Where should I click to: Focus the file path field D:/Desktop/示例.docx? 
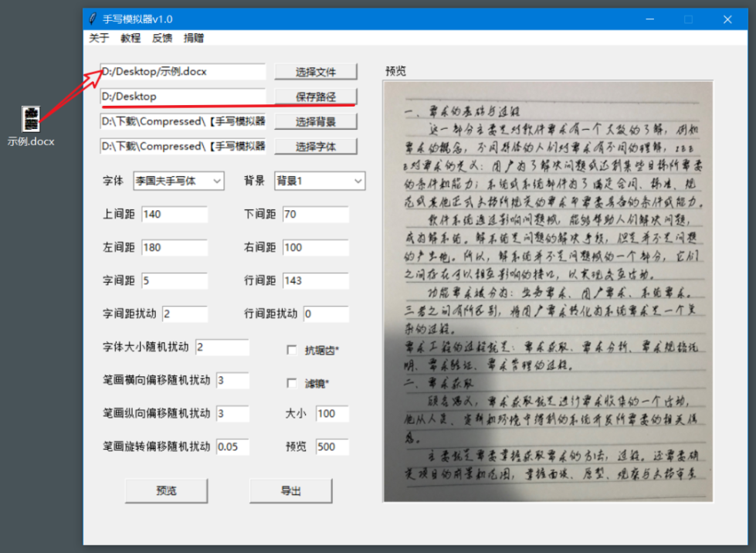[183, 71]
